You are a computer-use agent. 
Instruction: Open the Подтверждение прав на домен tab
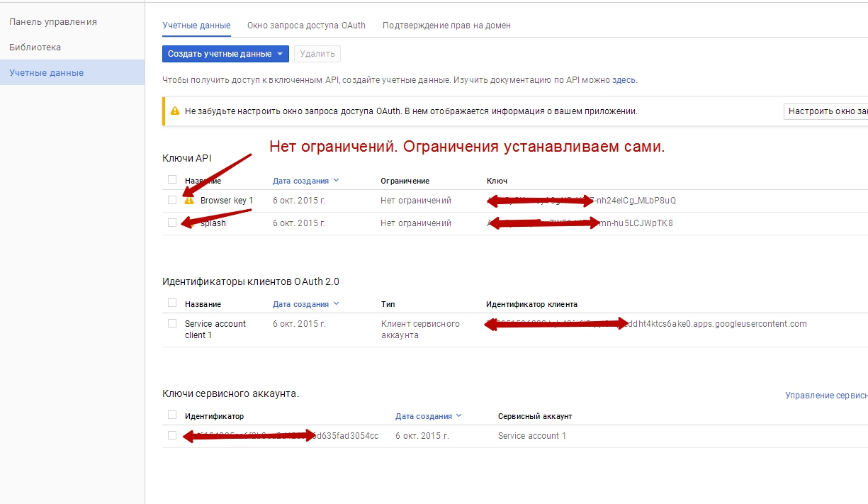(446, 26)
